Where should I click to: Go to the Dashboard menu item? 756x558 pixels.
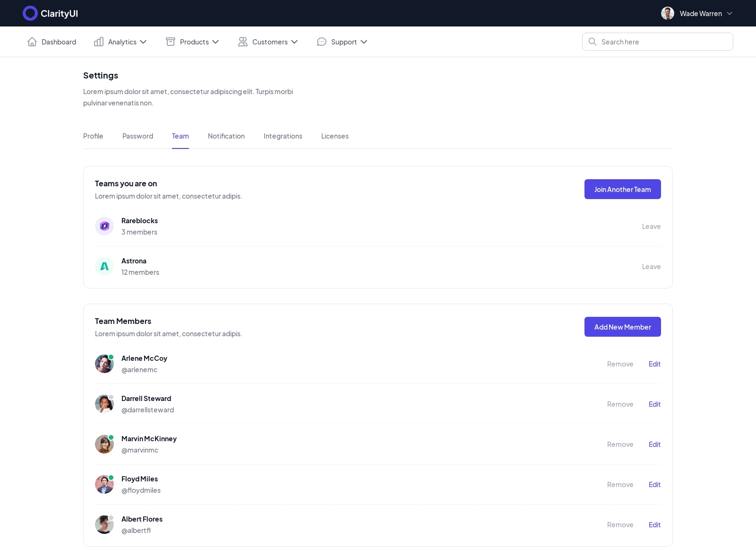pos(52,42)
